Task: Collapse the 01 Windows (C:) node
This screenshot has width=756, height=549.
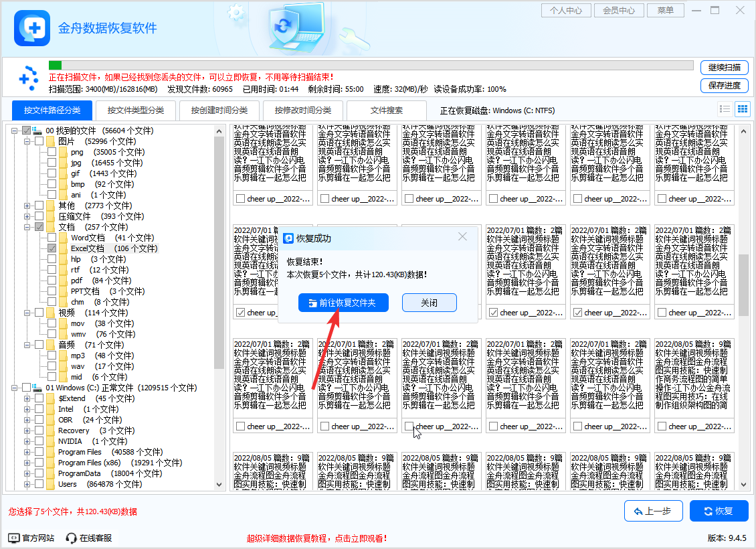Action: pyautogui.click(x=15, y=388)
